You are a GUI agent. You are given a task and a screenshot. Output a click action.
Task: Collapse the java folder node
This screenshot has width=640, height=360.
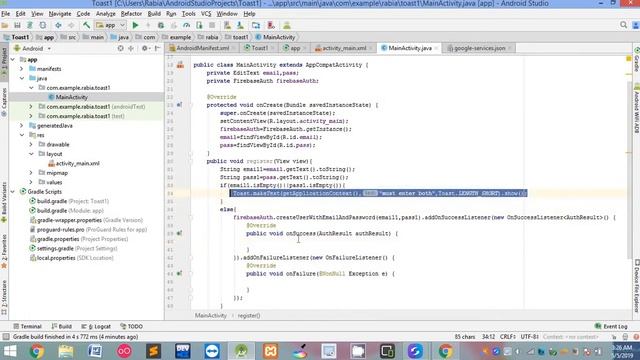pyautogui.click(x=22, y=78)
